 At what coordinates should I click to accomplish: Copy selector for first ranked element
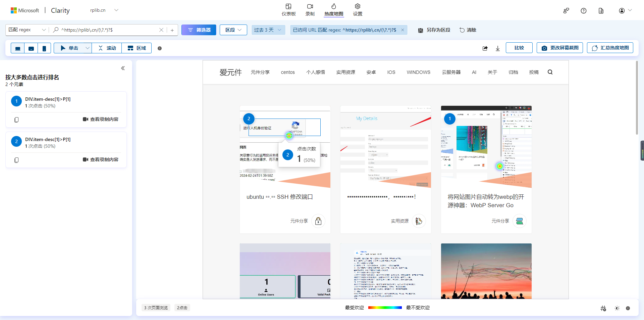tap(16, 120)
